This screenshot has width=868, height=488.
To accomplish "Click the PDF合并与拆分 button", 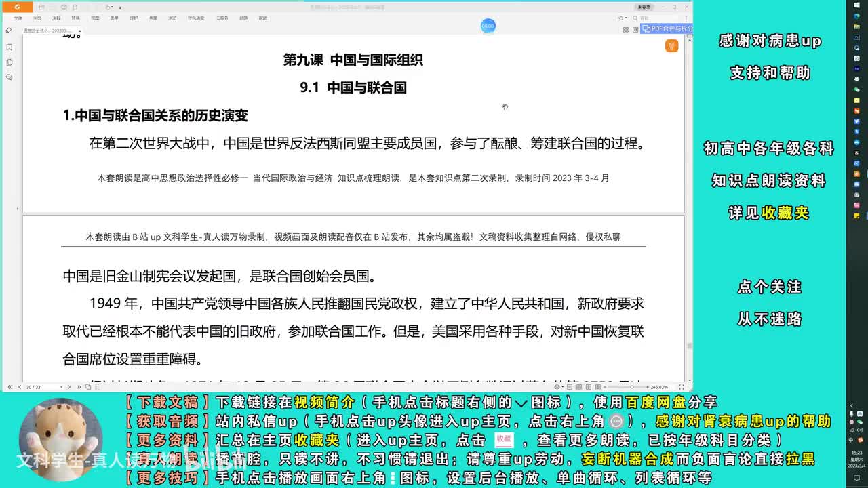I will tap(667, 29).
